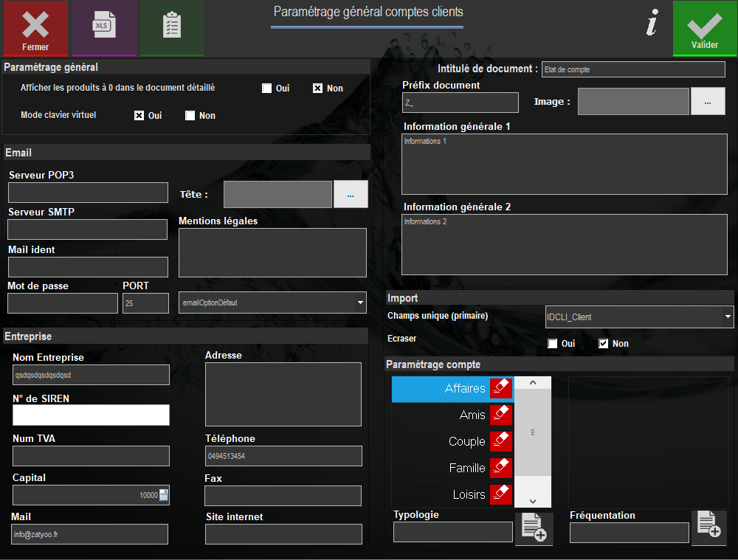Select Amis in the typologie list
This screenshot has width=738, height=560.
pos(452,415)
